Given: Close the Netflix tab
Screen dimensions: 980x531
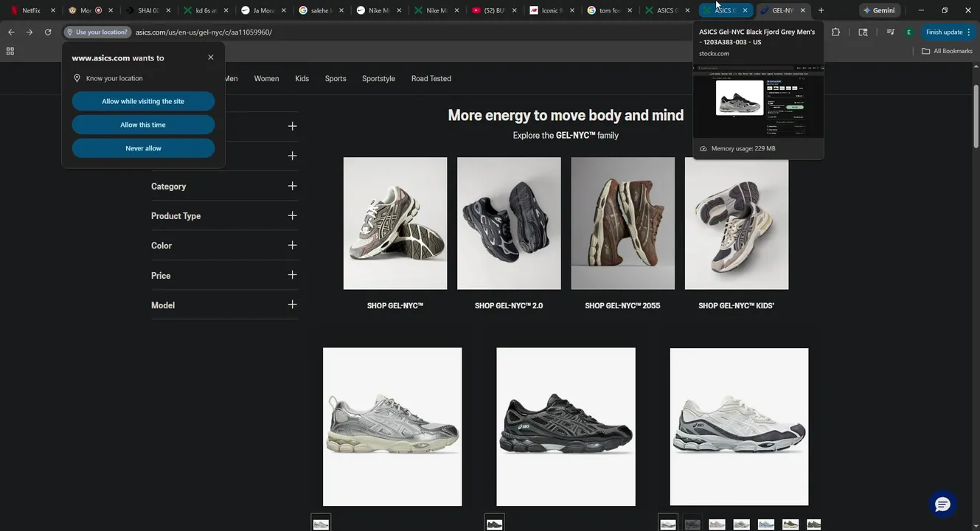Looking at the screenshot, I should 52,10.
